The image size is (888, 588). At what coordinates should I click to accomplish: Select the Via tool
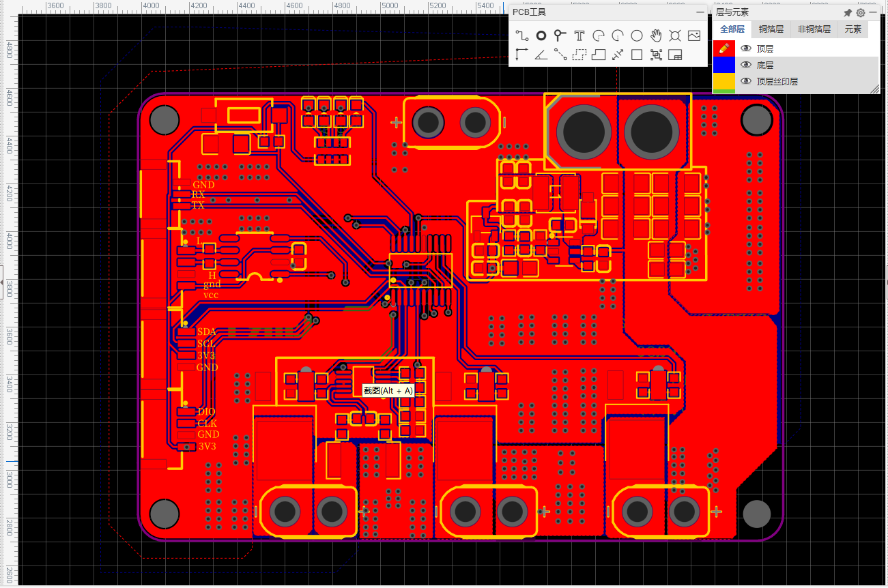tap(560, 36)
